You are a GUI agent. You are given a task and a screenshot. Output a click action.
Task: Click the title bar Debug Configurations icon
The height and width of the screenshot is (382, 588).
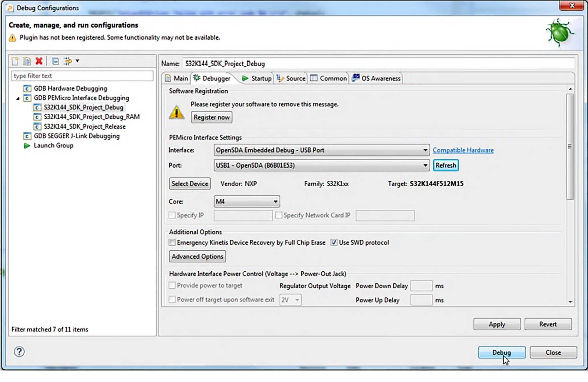click(10, 8)
